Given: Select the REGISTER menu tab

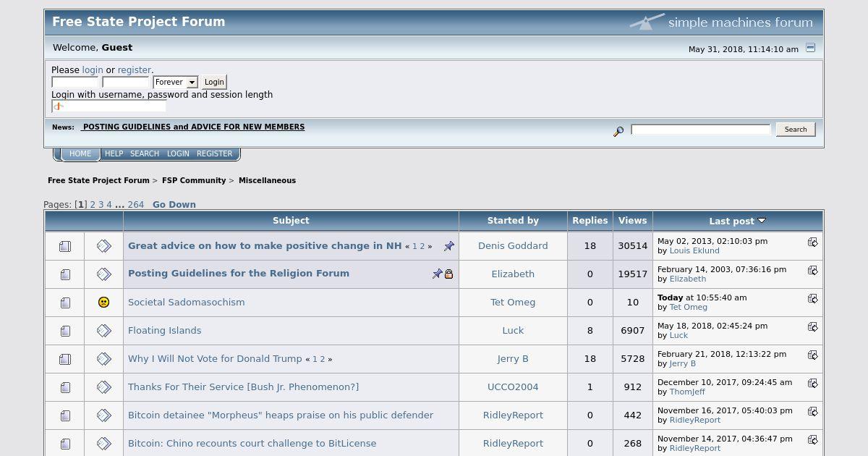Looking at the screenshot, I should pos(215,153).
